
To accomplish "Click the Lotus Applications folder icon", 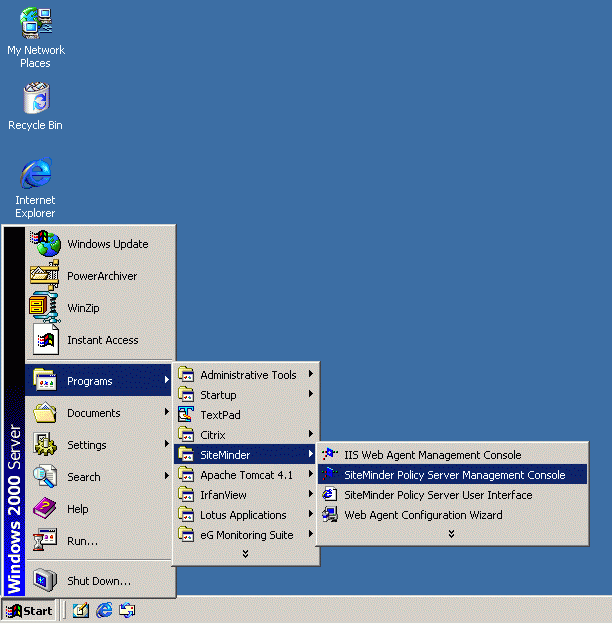I will (186, 514).
